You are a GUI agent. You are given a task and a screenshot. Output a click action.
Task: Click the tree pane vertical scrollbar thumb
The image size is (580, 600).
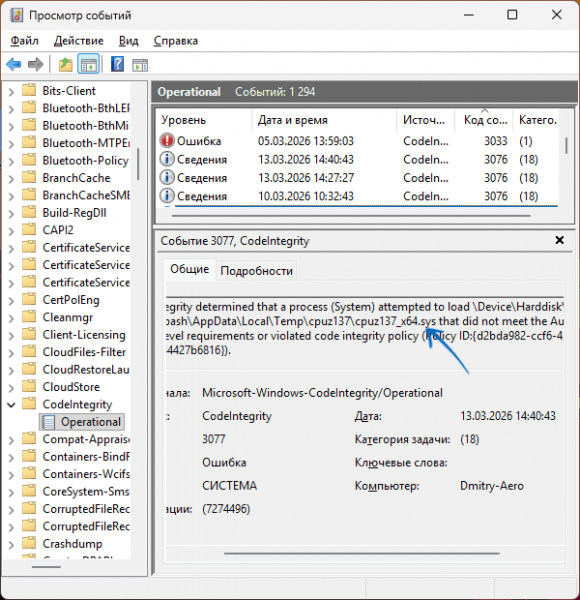tap(138, 164)
